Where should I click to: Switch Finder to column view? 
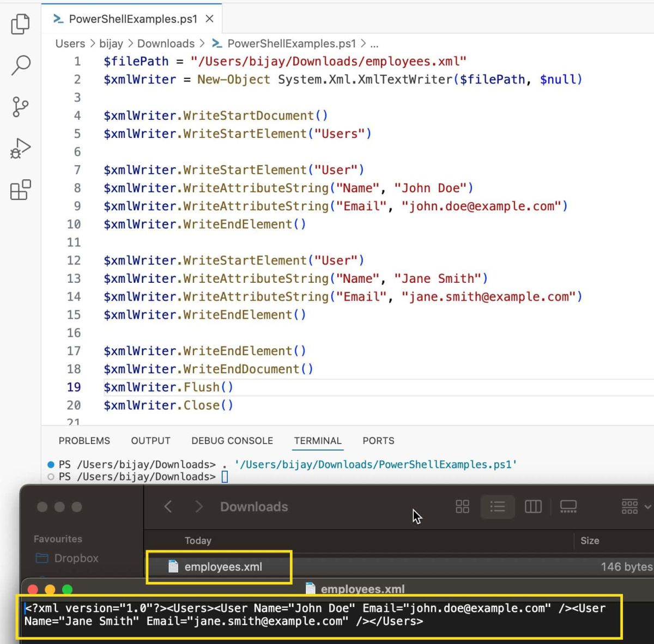point(533,507)
